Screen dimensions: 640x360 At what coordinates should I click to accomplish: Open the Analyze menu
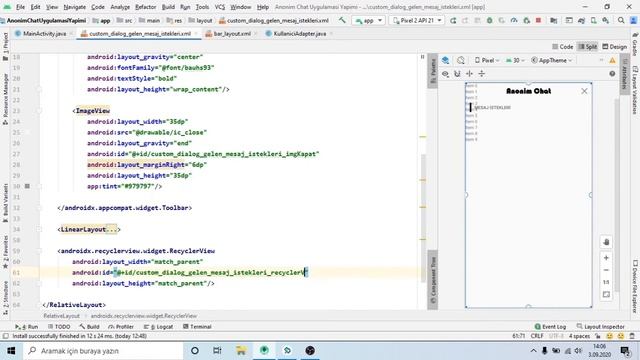[120, 7]
